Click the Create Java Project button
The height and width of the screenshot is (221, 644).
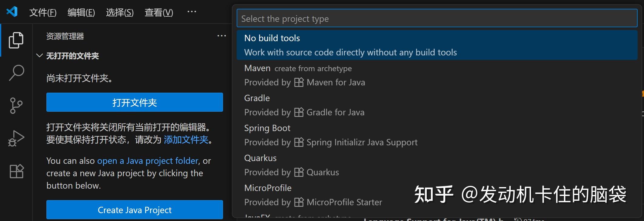click(135, 210)
